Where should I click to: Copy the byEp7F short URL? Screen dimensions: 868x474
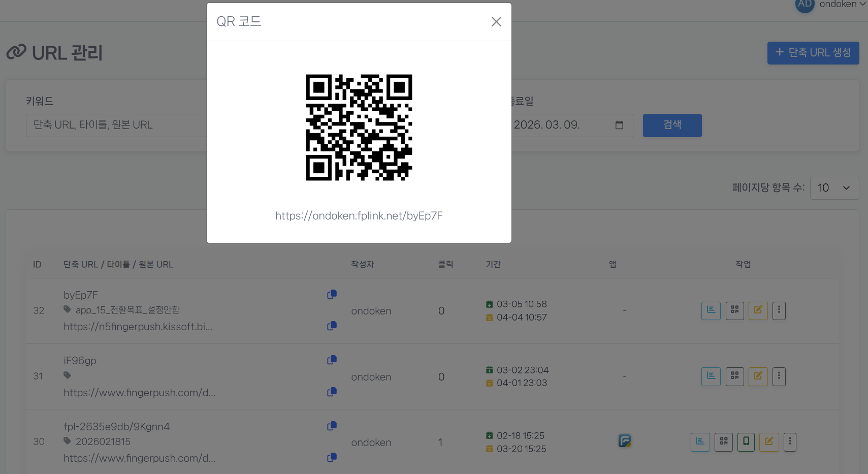[x=332, y=294]
